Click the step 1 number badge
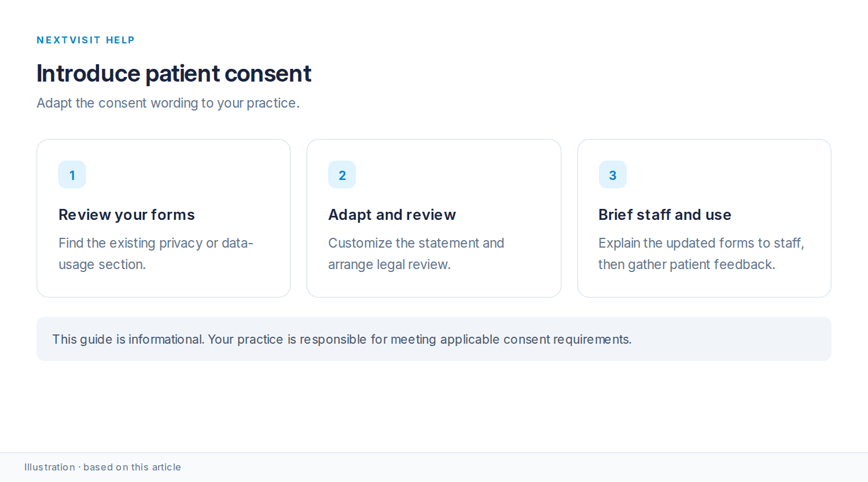 click(72, 175)
